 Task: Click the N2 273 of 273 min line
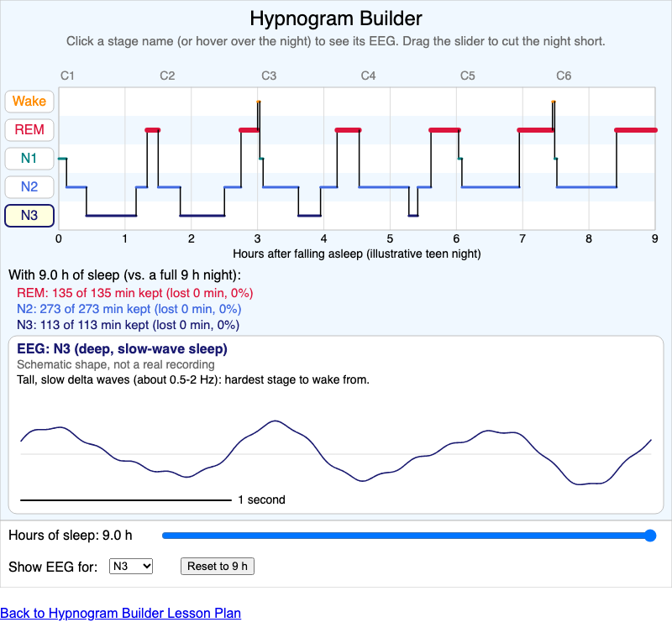[x=129, y=309]
